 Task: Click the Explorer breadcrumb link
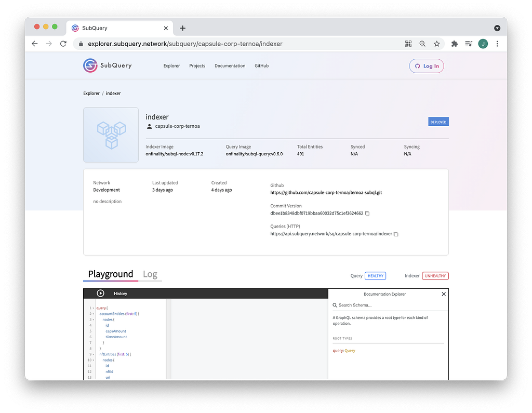pyautogui.click(x=91, y=94)
